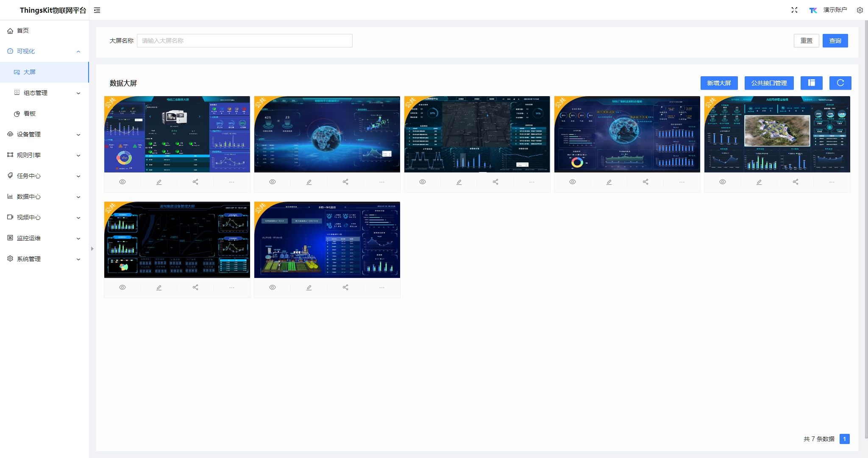The width and height of the screenshot is (868, 458).
Task: Share the second dashboard with the share icon
Action: tap(345, 182)
